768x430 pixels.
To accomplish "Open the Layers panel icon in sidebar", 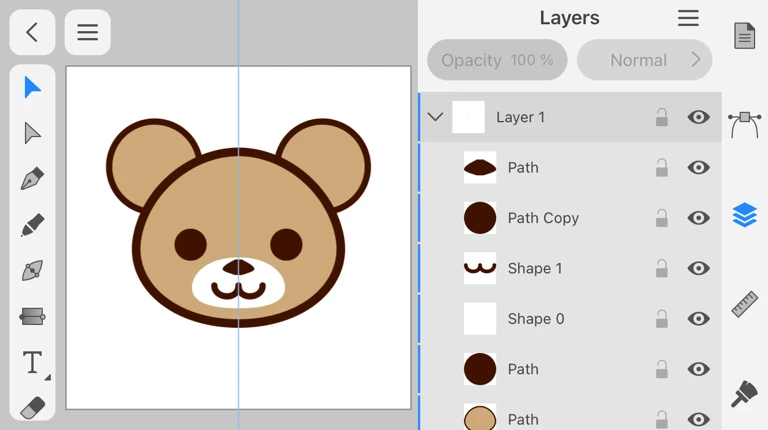I will 744,215.
